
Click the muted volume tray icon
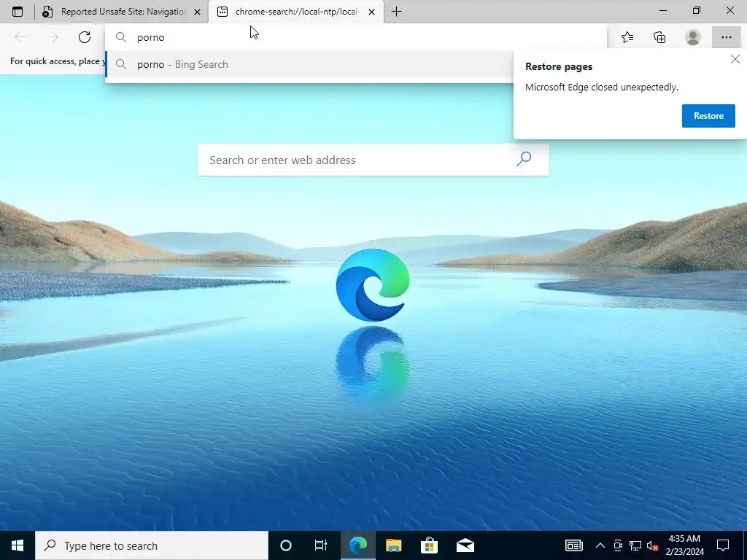click(653, 545)
